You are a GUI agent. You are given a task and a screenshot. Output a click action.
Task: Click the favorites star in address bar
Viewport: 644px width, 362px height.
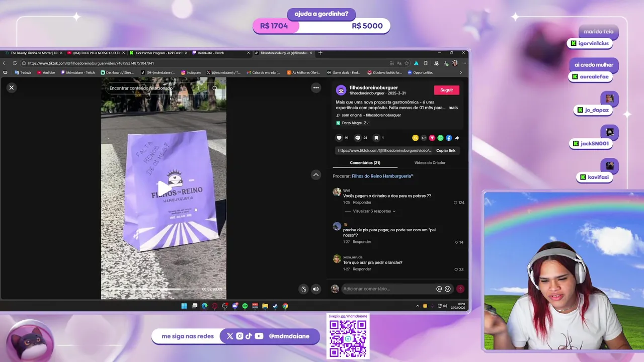[x=407, y=63]
